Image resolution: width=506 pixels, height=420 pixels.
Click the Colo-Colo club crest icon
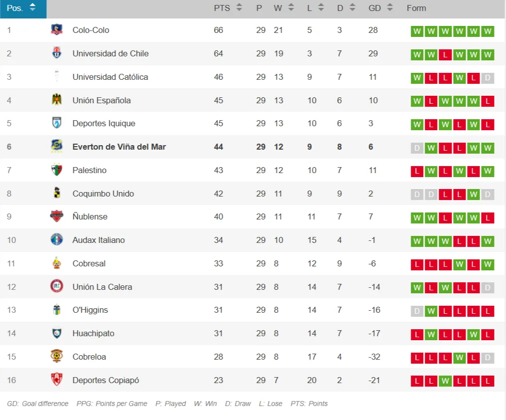click(x=57, y=30)
